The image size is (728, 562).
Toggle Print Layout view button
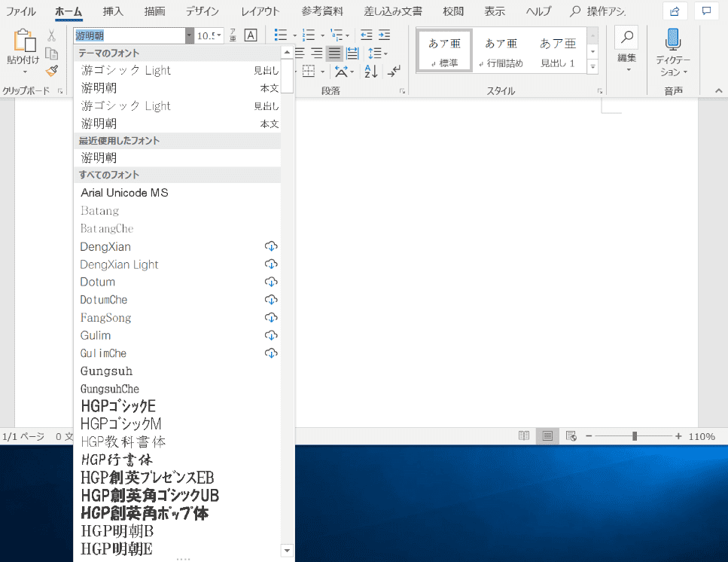[547, 436]
